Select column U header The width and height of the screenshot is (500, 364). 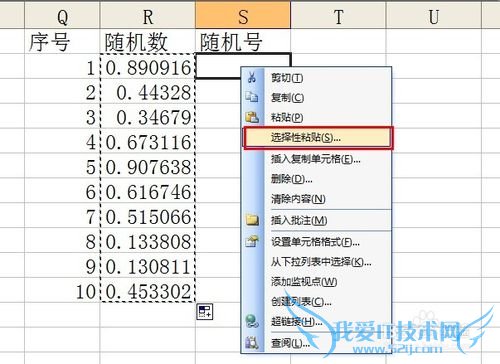(434, 16)
